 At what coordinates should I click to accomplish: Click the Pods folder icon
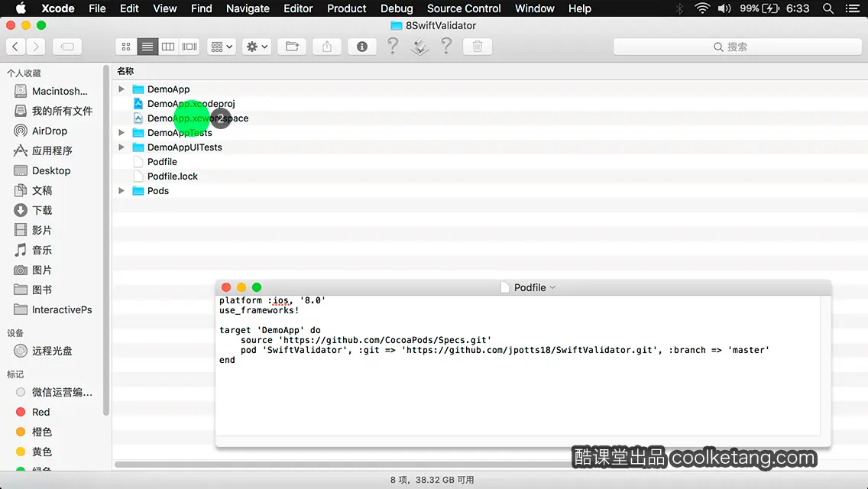(138, 190)
